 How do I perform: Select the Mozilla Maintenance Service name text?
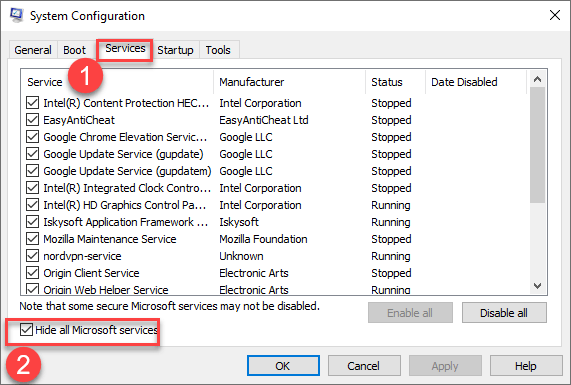point(110,239)
